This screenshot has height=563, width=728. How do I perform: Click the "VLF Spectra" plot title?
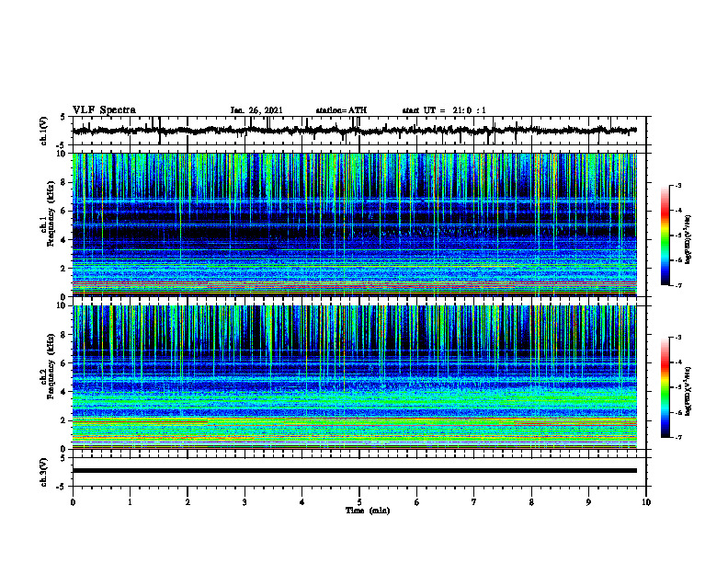click(104, 110)
